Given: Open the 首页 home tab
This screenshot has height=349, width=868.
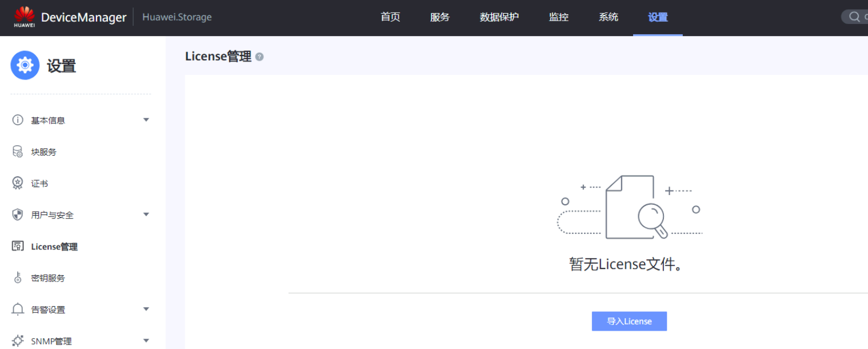Looking at the screenshot, I should point(390,17).
